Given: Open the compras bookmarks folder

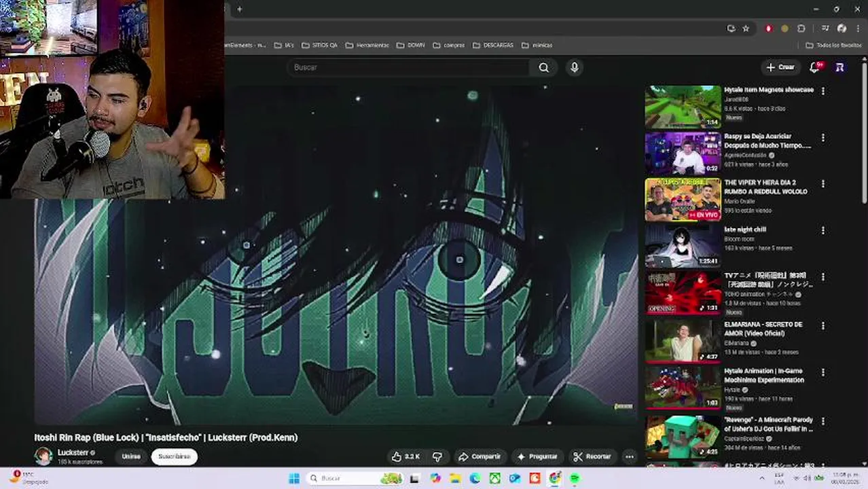Looking at the screenshot, I should tap(449, 45).
